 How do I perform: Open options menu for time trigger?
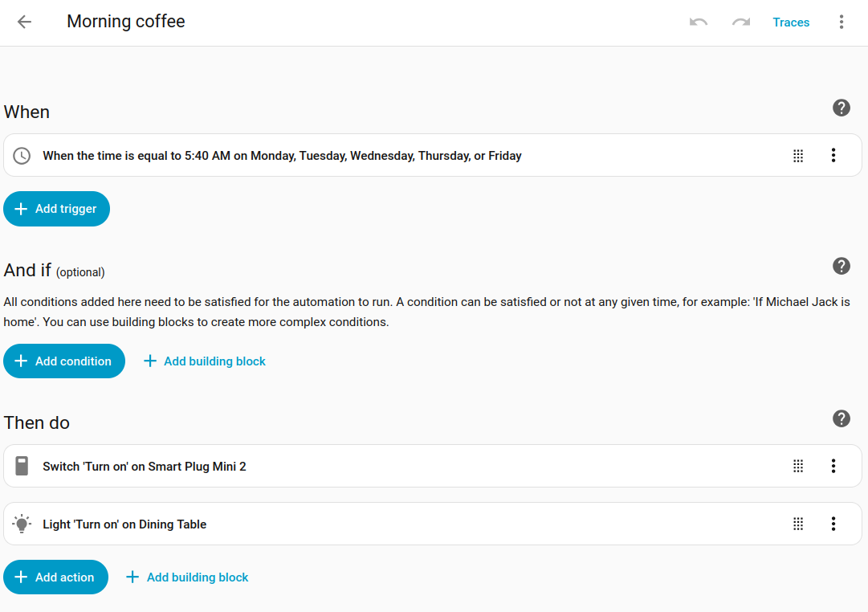[x=833, y=156]
